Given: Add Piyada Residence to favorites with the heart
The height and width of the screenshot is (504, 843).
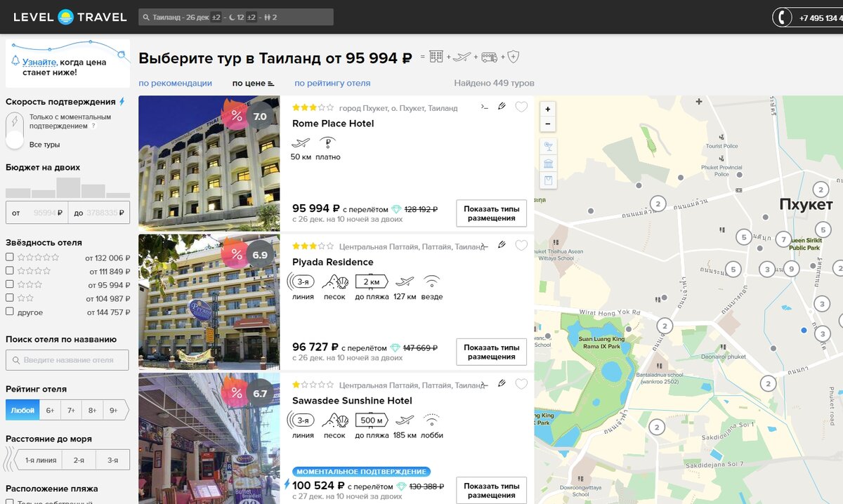Looking at the screenshot, I should coord(521,246).
